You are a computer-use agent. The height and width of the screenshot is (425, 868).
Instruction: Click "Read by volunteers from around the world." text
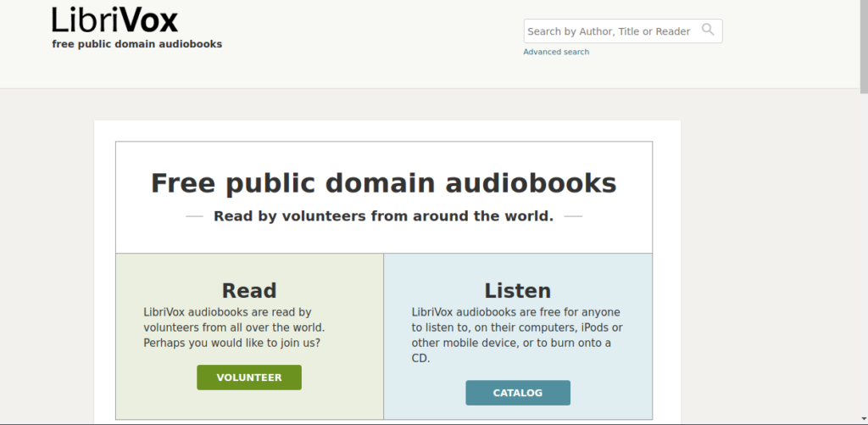pos(384,216)
